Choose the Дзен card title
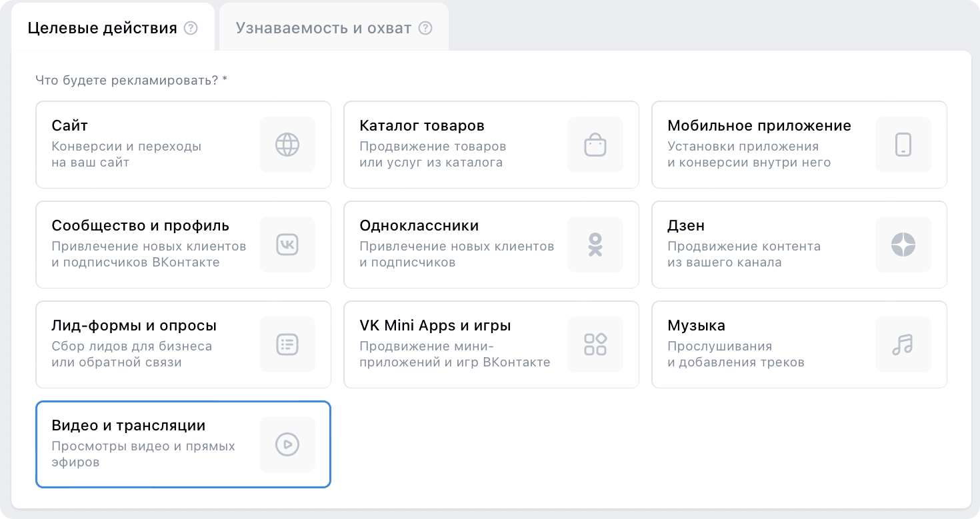The width and height of the screenshot is (980, 519). 685,226
